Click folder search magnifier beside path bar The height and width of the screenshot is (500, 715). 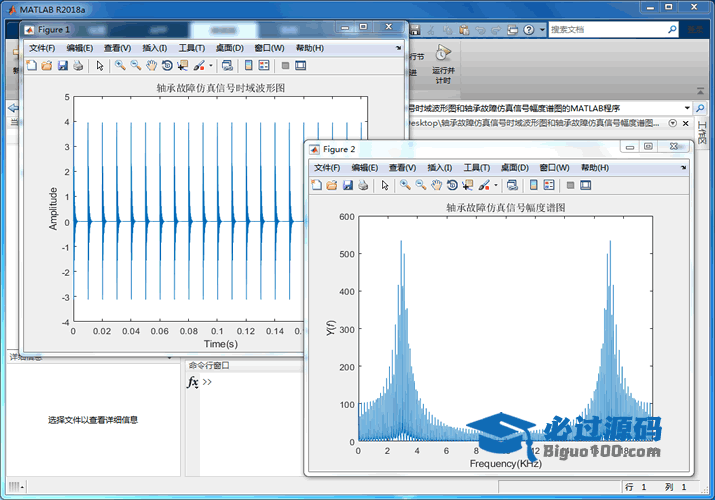[700, 108]
